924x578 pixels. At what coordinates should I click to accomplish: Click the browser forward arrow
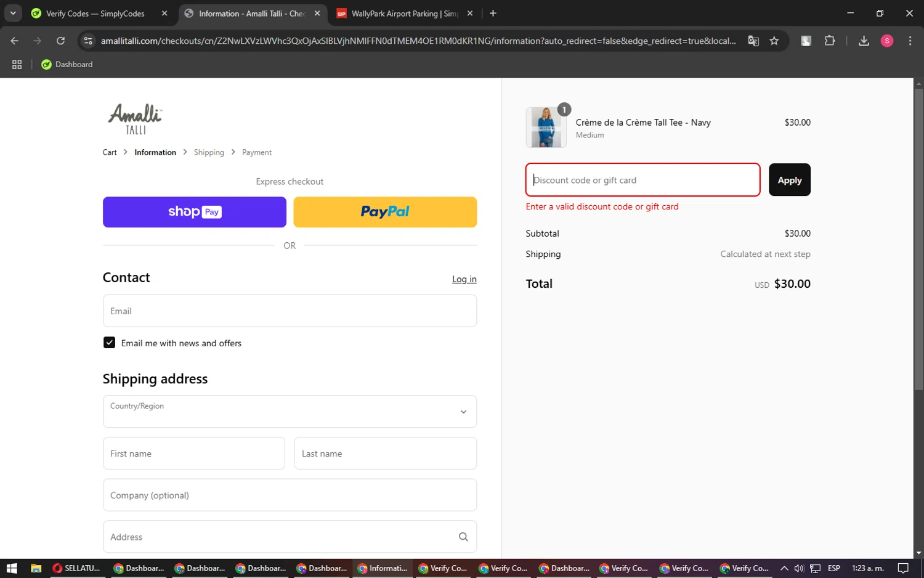pos(38,41)
